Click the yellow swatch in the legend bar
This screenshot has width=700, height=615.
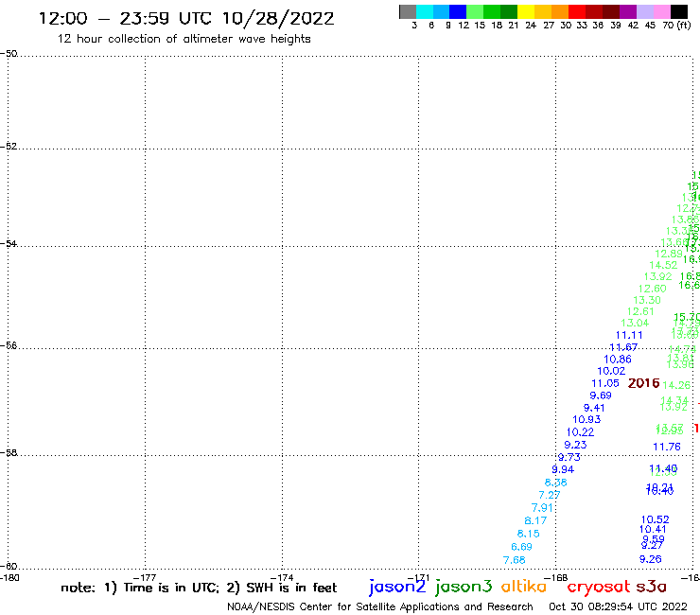[526, 12]
